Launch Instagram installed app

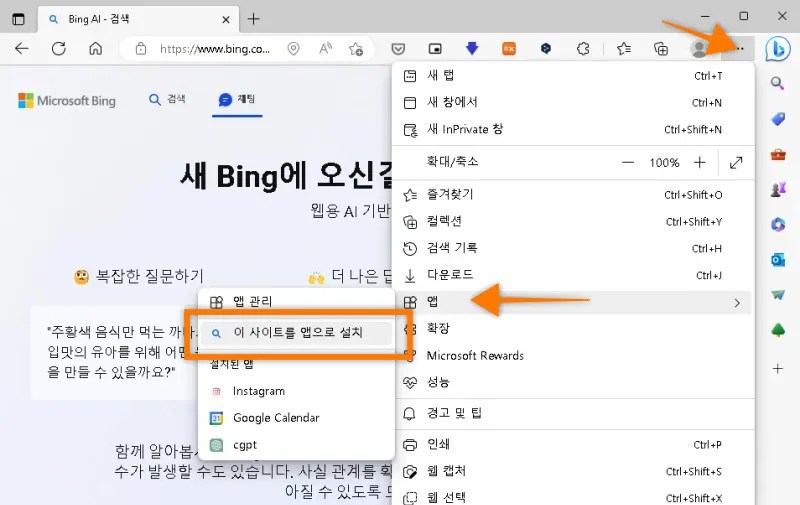tap(296, 391)
